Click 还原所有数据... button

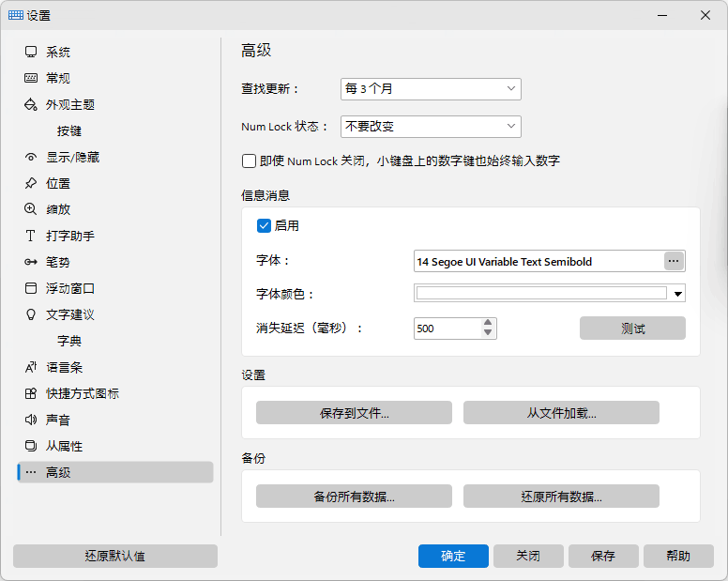(561, 496)
